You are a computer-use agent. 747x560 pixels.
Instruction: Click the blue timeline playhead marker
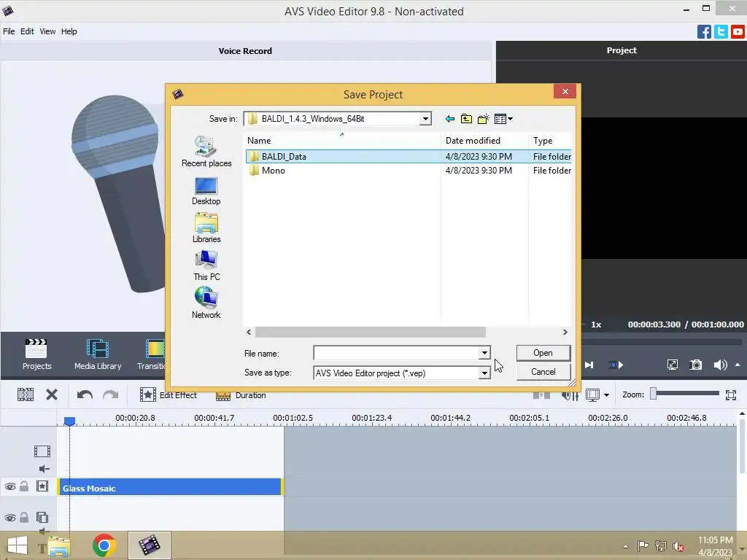pyautogui.click(x=69, y=421)
